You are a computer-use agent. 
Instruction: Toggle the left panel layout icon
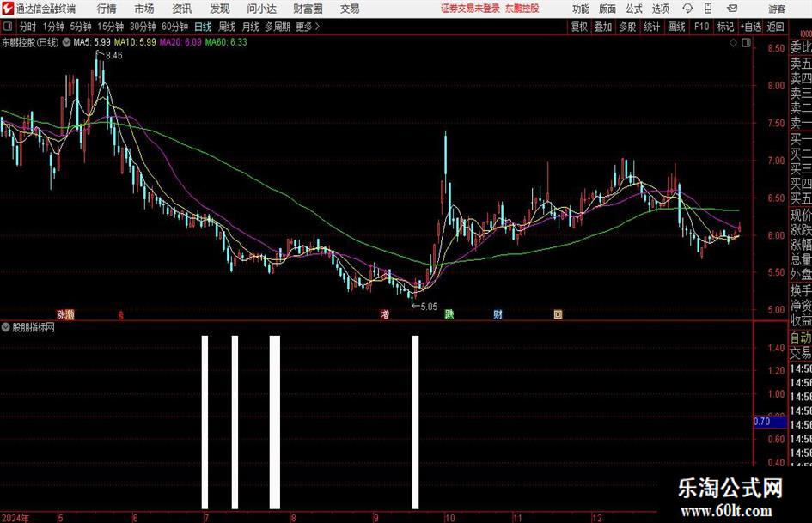7,27
